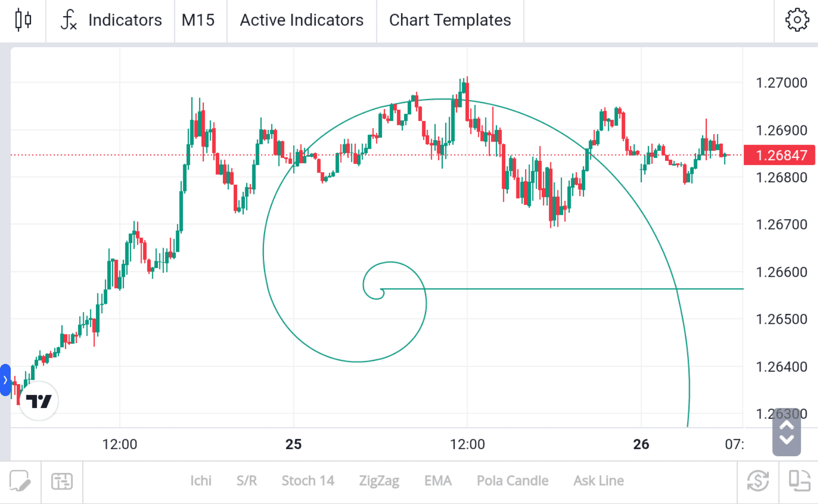Image resolution: width=818 pixels, height=504 pixels.
Task: Toggle the EMA indicator
Action: pos(438,481)
